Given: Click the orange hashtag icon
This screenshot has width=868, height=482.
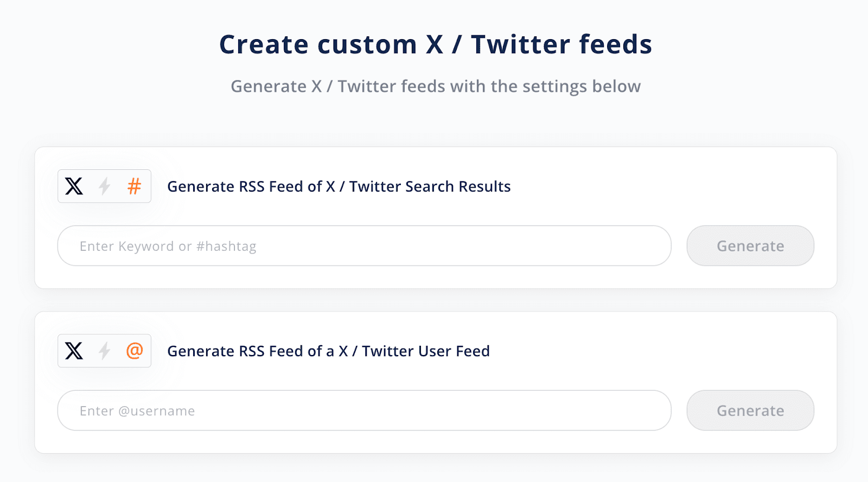Looking at the screenshot, I should (x=133, y=186).
